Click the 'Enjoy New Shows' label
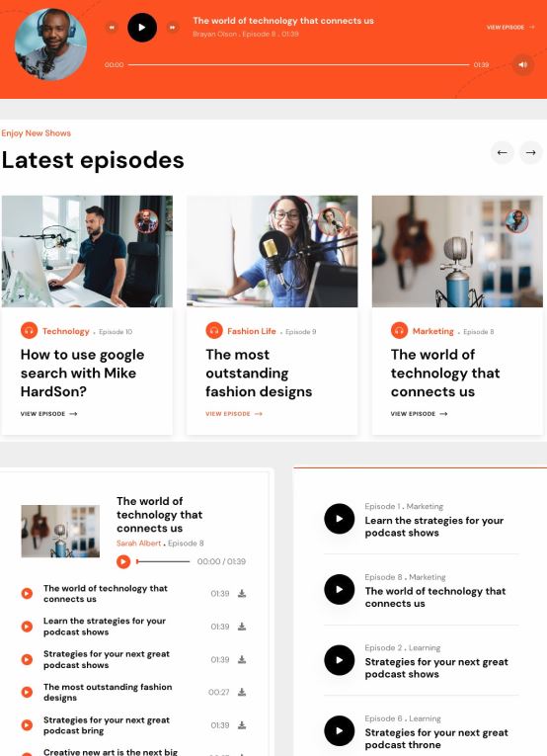This screenshot has height=756, width=547. tap(37, 133)
